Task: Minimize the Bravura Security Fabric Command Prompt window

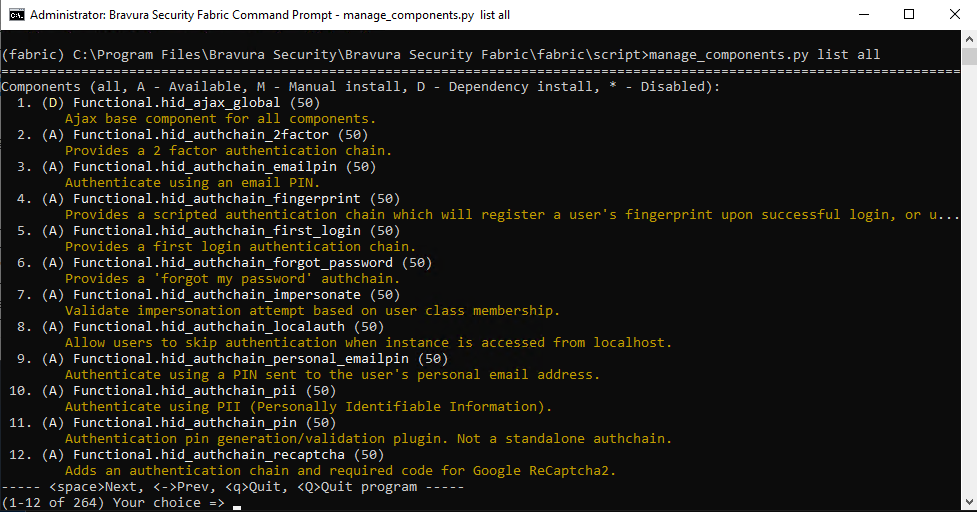Action: (x=862, y=15)
